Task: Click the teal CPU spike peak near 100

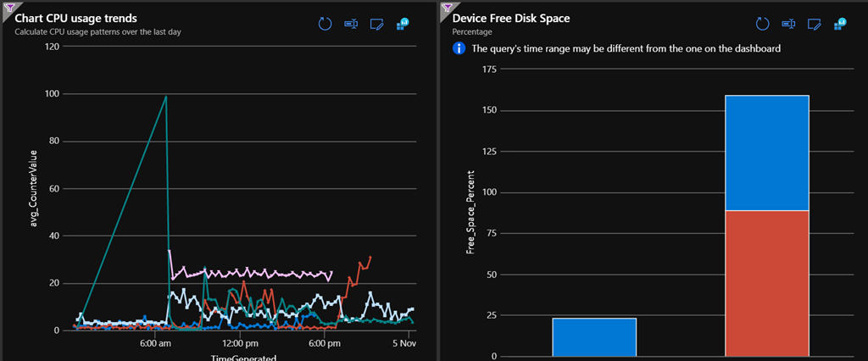Action: (x=166, y=97)
